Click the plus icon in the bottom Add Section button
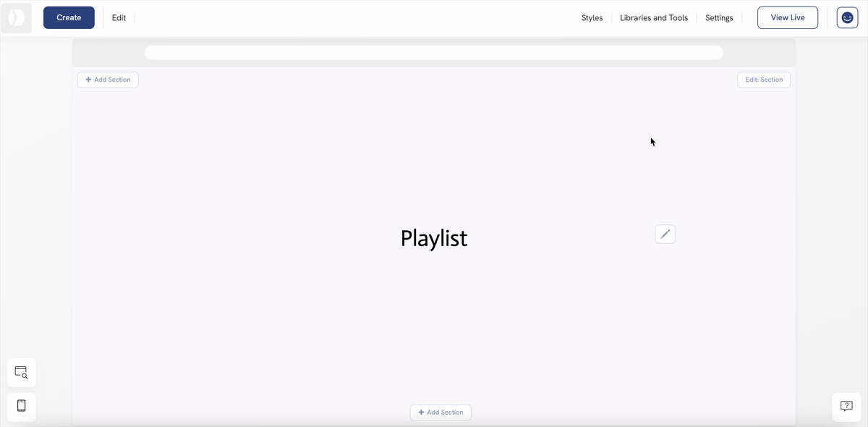868x427 pixels. [421, 413]
